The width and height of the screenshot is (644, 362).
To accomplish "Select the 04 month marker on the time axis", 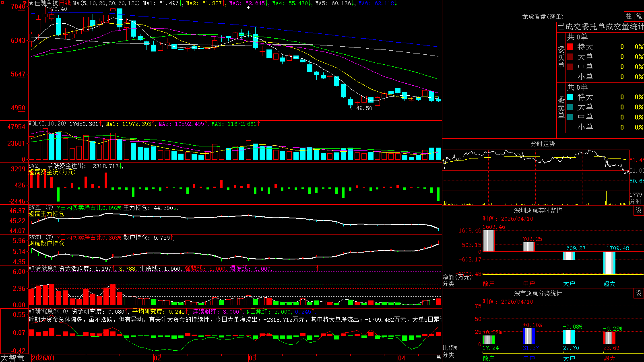I will click(401, 358).
